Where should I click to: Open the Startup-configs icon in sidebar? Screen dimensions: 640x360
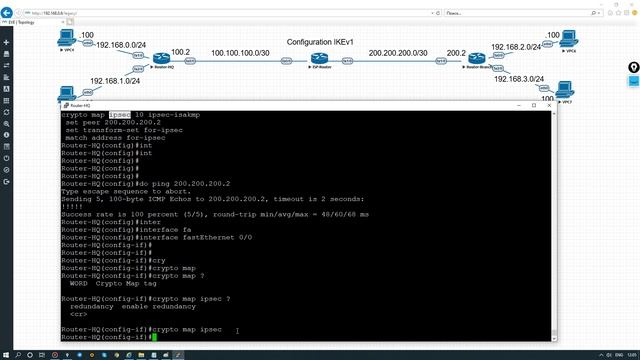tap(6, 77)
